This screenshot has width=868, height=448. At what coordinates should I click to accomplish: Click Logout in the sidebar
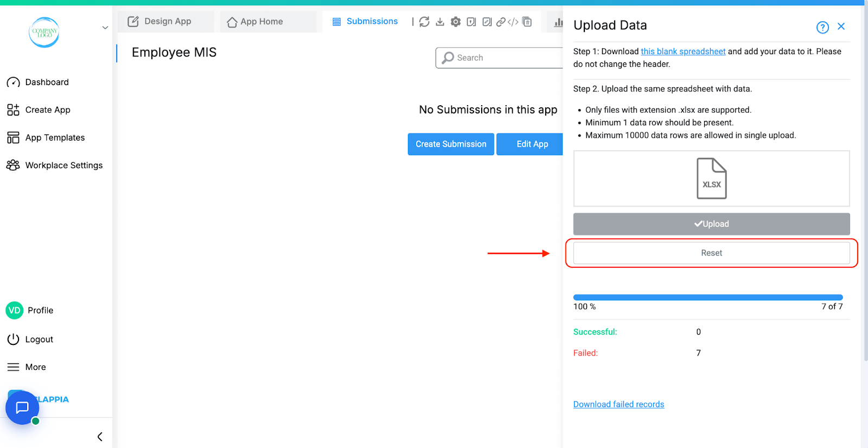click(30, 340)
